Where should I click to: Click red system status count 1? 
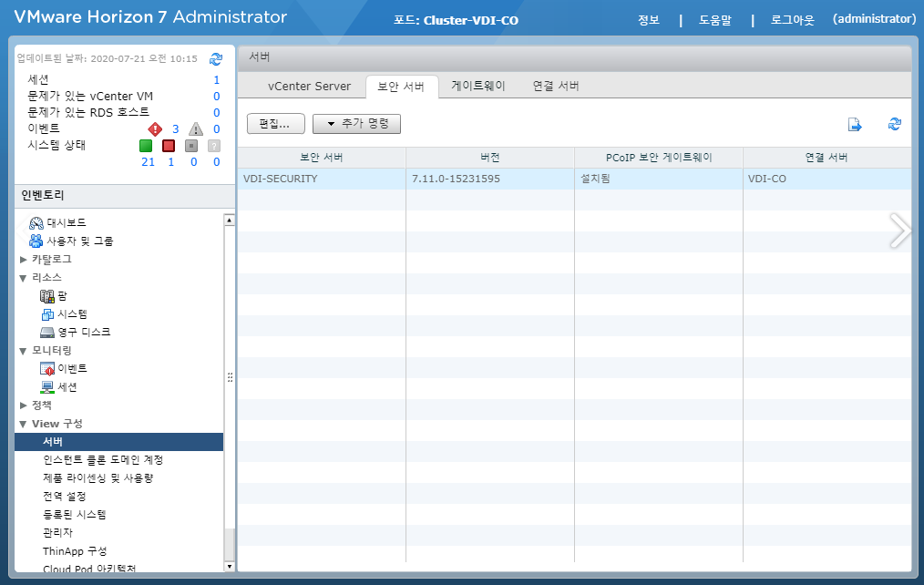tap(171, 162)
